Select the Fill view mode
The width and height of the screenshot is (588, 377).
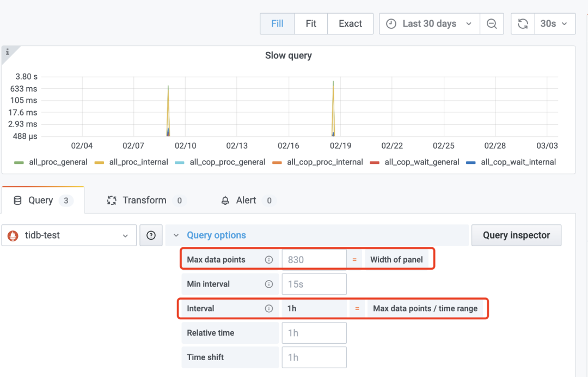point(277,24)
